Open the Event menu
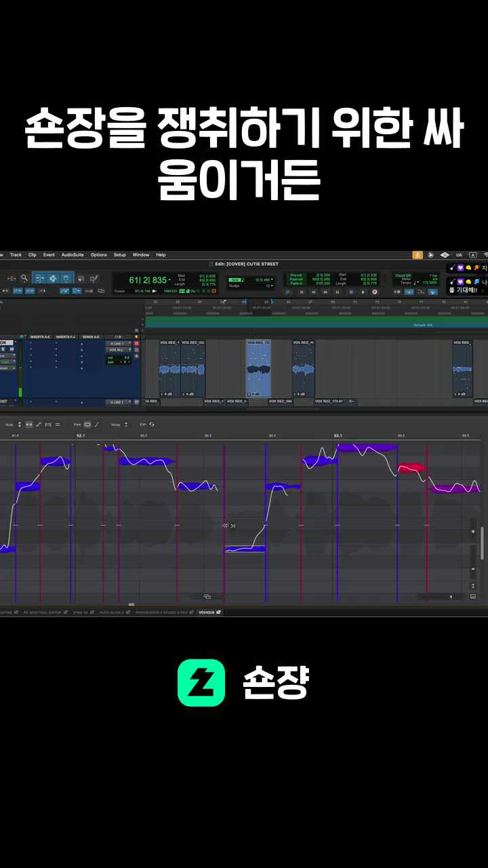The width and height of the screenshot is (488, 868). (x=49, y=255)
